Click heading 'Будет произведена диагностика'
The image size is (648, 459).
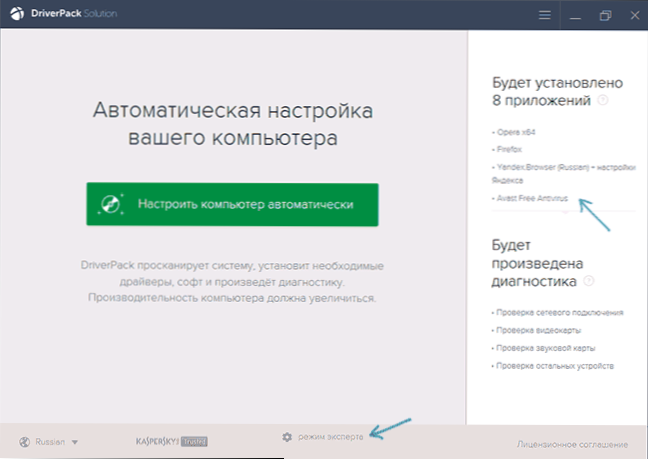537,263
